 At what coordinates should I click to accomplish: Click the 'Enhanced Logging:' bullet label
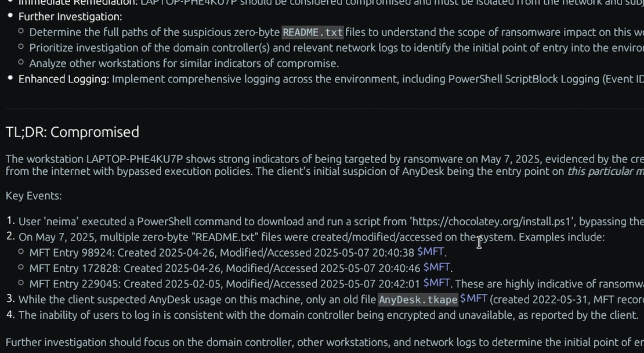click(x=64, y=79)
